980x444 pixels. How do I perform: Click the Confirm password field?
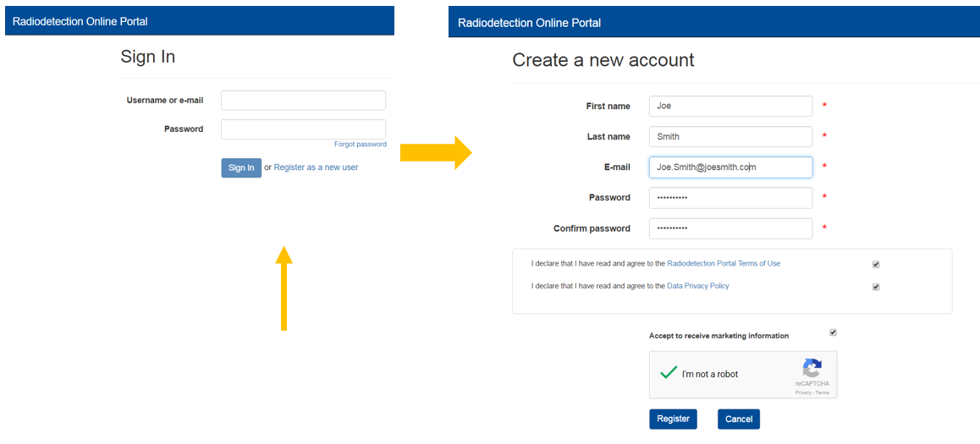click(x=730, y=228)
